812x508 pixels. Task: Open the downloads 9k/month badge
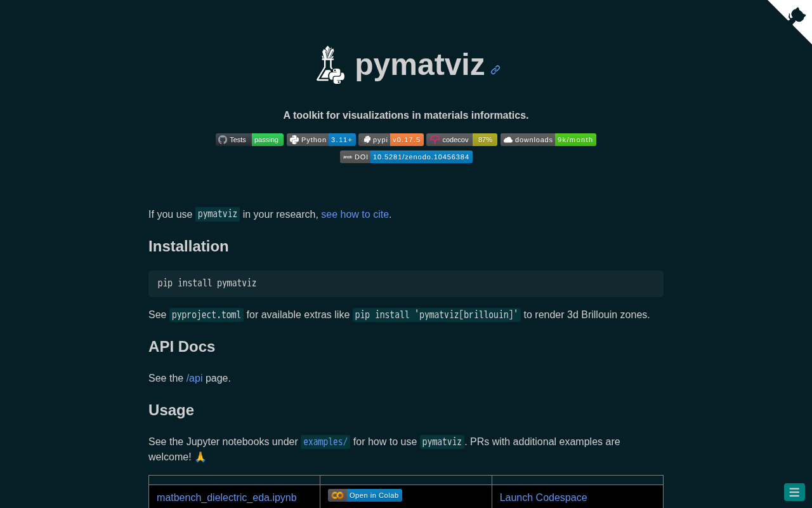tap(548, 140)
